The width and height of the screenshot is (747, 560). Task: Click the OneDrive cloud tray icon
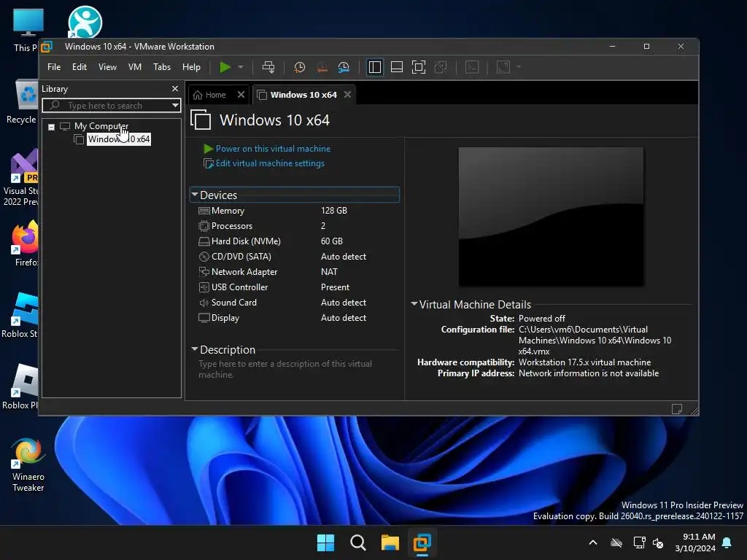(616, 542)
